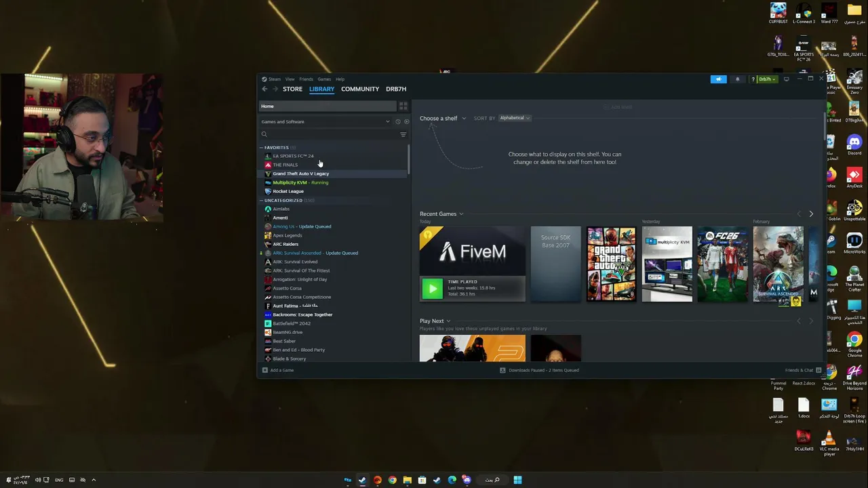Collapse the FAVORITES category

(x=262, y=148)
